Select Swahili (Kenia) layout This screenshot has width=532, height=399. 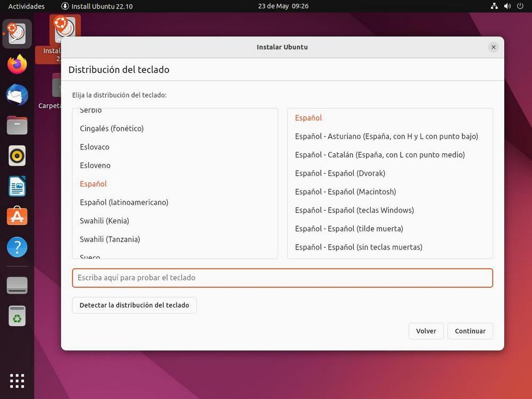[175, 221]
